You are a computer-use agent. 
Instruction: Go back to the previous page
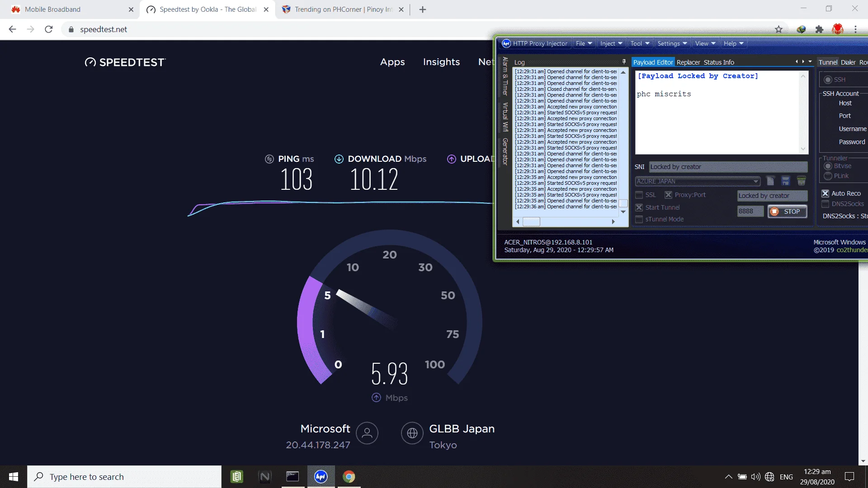pos(12,29)
